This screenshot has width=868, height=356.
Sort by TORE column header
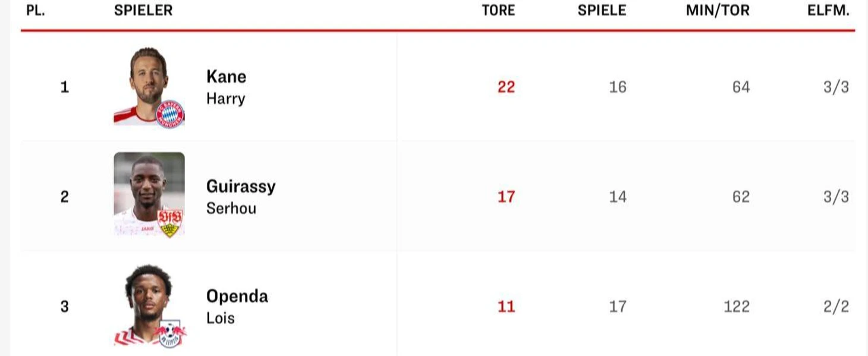(x=498, y=10)
